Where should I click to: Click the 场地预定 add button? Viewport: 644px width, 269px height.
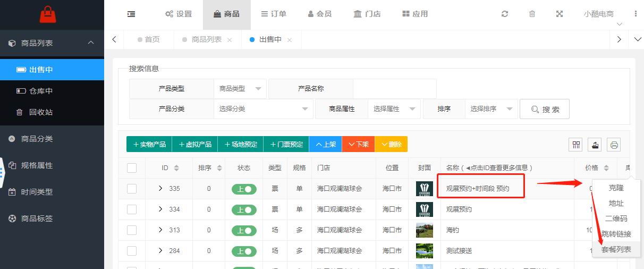click(x=241, y=145)
